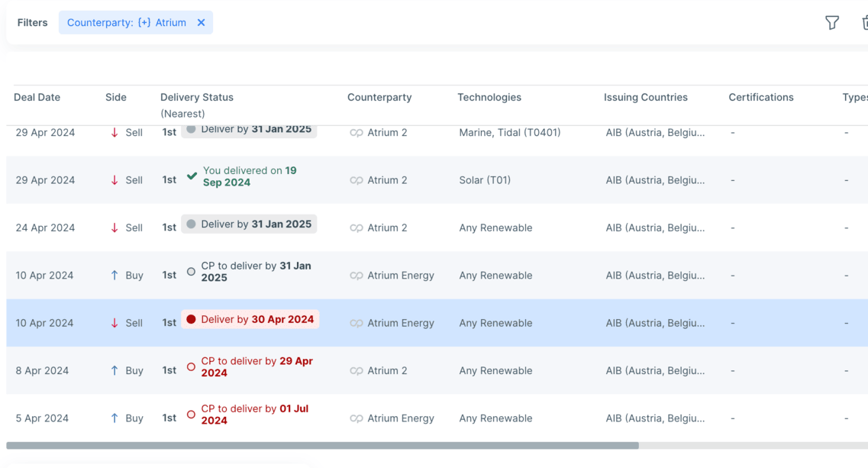
Task: Click the Counterparty: Atrium filter chip
Action: click(x=136, y=23)
